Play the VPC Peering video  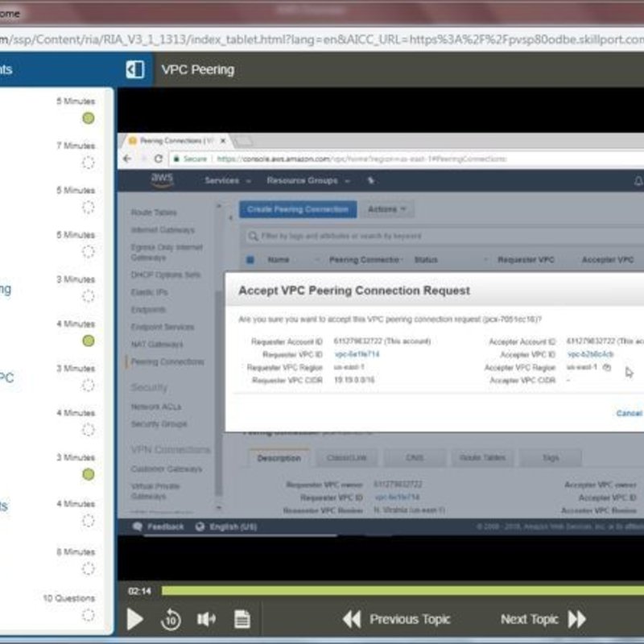(134, 619)
